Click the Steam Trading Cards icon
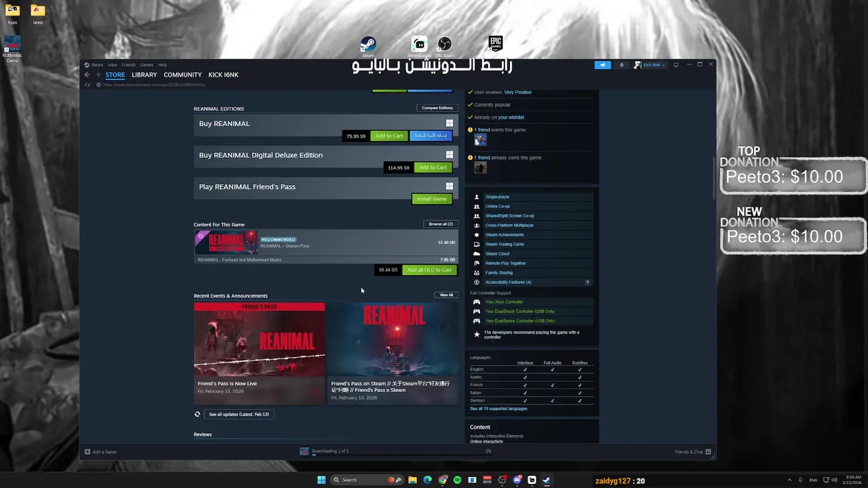The image size is (868, 488). (476, 244)
